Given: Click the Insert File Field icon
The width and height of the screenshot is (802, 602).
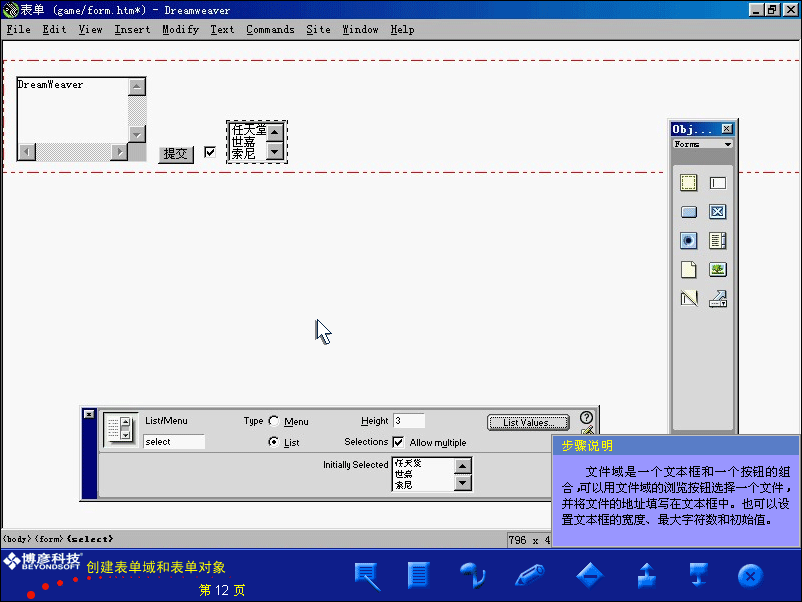Looking at the screenshot, I should [x=688, y=270].
